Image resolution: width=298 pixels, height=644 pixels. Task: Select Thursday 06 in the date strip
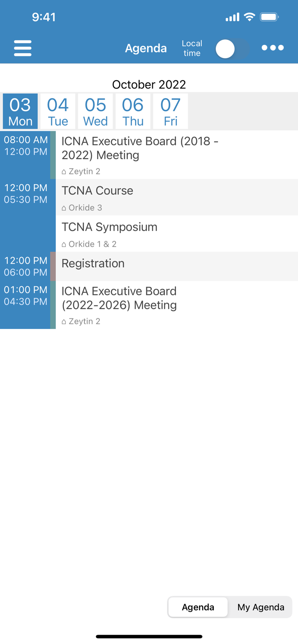click(x=132, y=111)
